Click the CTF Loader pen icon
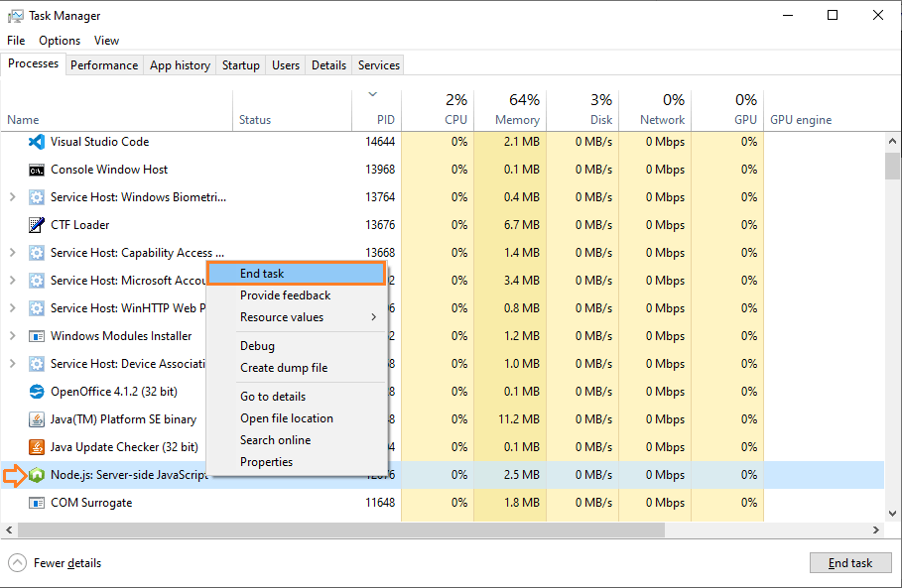The height and width of the screenshot is (588, 902). pos(37,225)
